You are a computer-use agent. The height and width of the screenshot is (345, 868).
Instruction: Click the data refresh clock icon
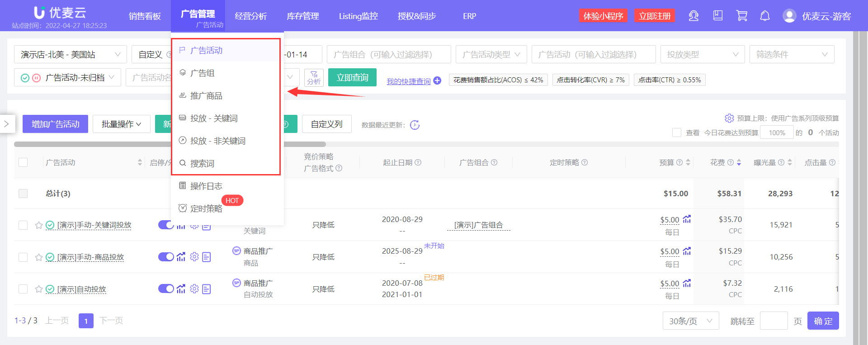pyautogui.click(x=415, y=125)
